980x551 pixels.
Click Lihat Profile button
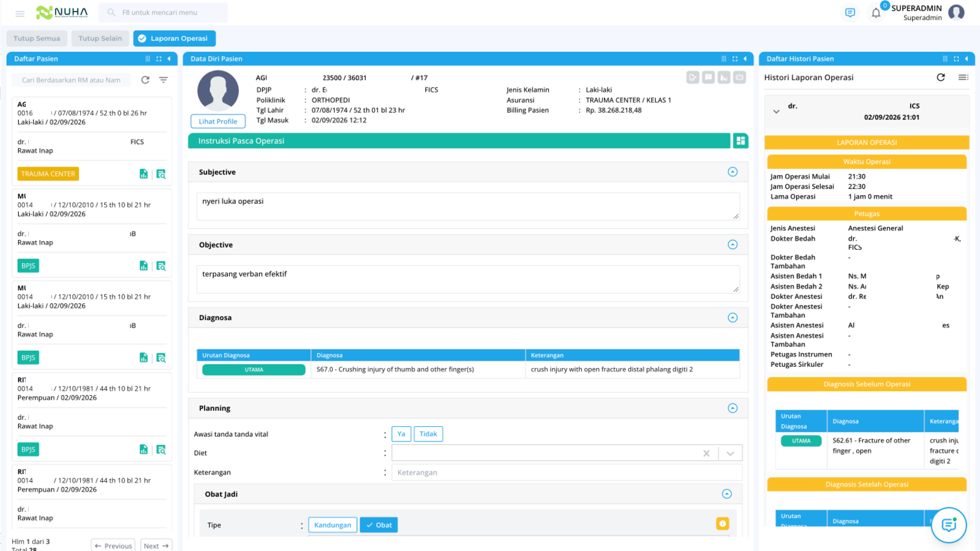click(x=218, y=121)
